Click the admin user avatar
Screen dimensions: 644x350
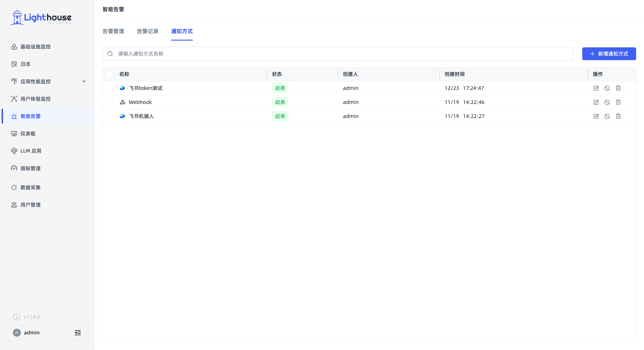(x=17, y=333)
